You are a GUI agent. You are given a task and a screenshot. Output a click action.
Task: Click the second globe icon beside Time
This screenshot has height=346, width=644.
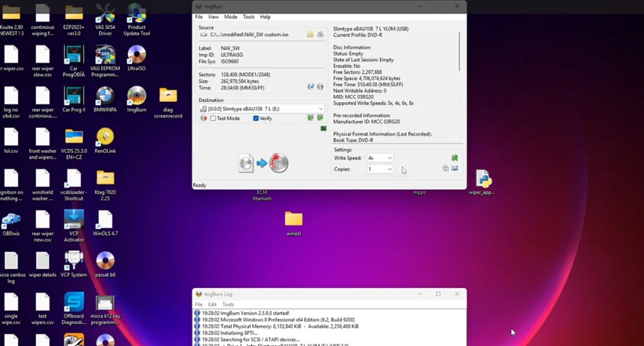(x=320, y=87)
